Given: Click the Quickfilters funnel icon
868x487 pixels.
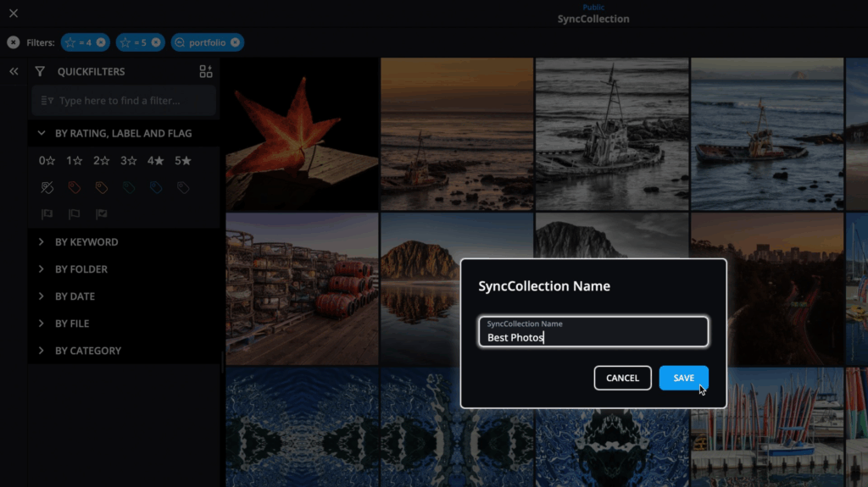Looking at the screenshot, I should pos(40,71).
